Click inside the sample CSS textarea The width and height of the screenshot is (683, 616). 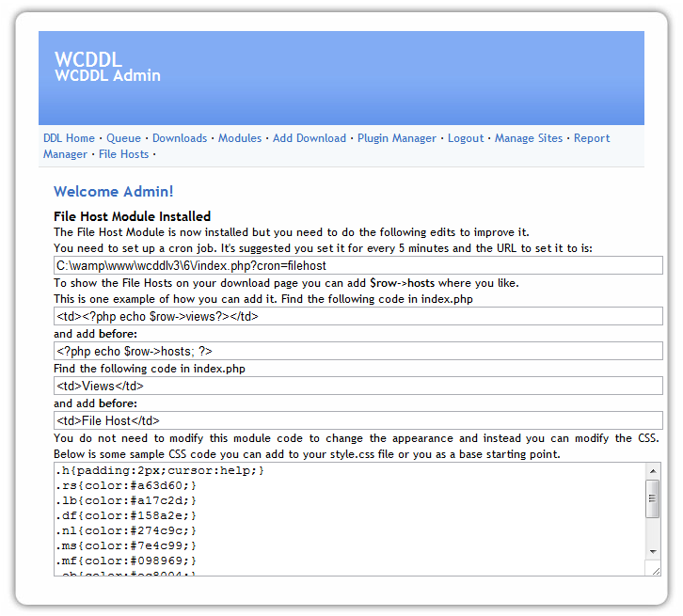pyautogui.click(x=348, y=517)
